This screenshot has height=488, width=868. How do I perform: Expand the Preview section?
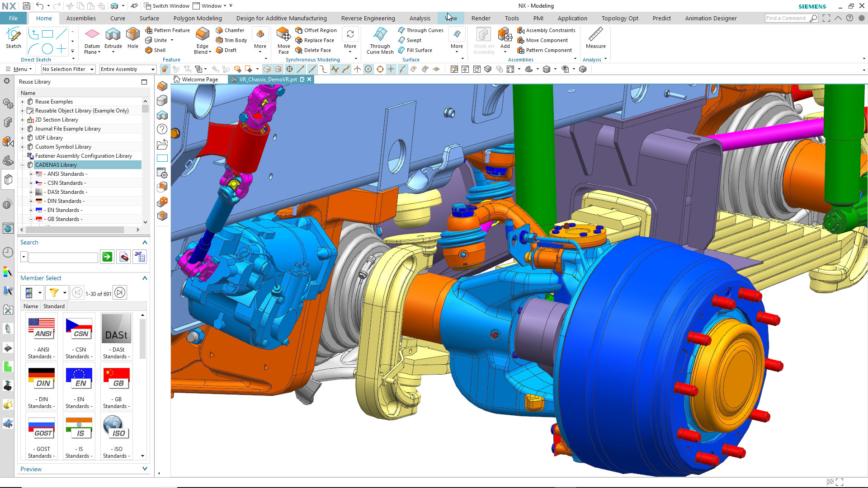coord(145,469)
